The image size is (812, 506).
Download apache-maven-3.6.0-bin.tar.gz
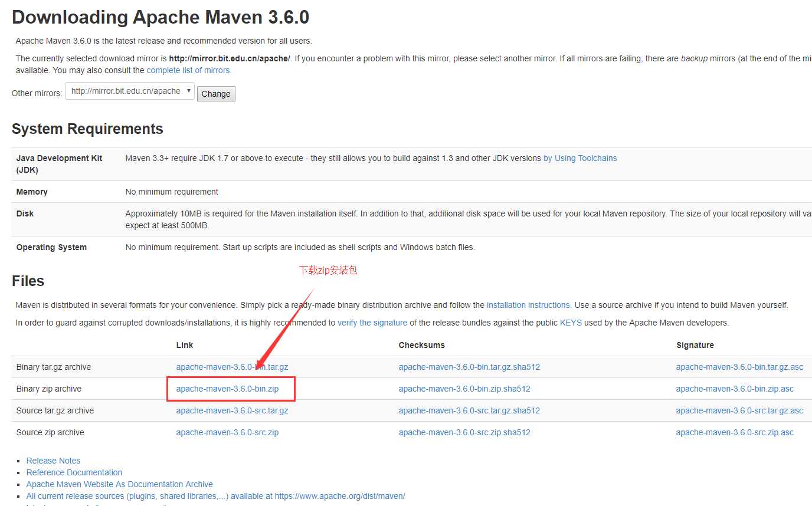232,367
